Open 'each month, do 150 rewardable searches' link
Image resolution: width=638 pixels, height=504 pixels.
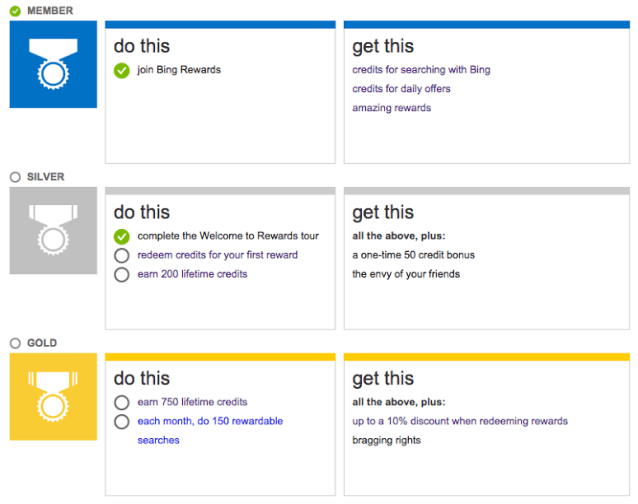point(210,430)
